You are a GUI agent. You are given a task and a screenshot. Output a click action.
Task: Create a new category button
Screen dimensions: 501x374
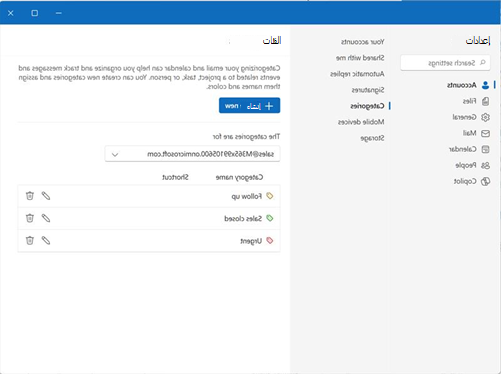249,106
